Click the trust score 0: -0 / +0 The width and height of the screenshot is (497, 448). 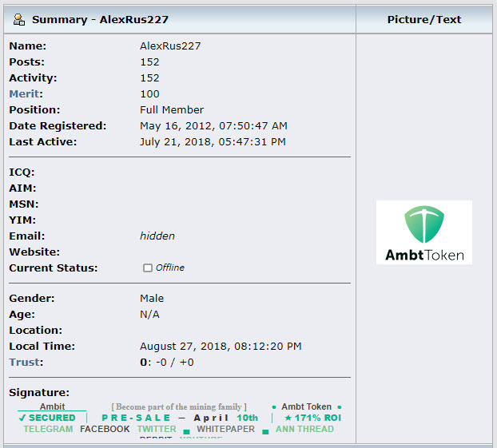point(167,362)
